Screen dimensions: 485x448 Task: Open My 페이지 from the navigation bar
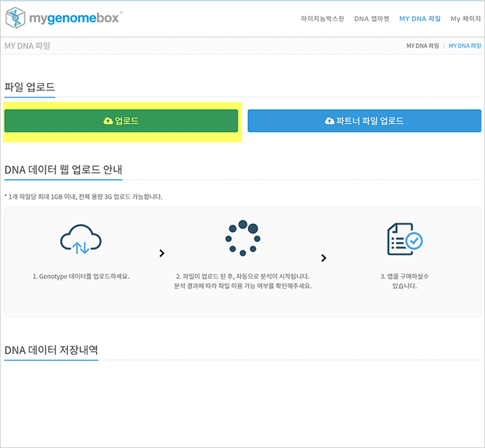pos(467,18)
